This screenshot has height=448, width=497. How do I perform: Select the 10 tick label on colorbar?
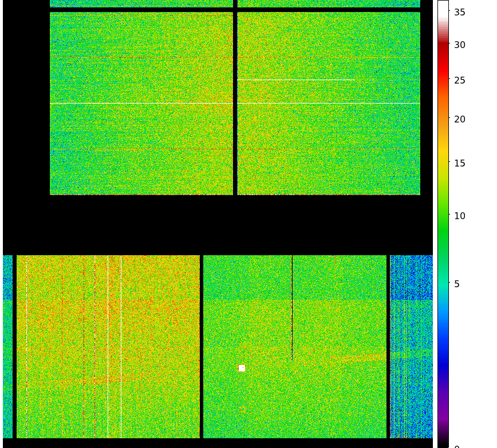(x=460, y=216)
